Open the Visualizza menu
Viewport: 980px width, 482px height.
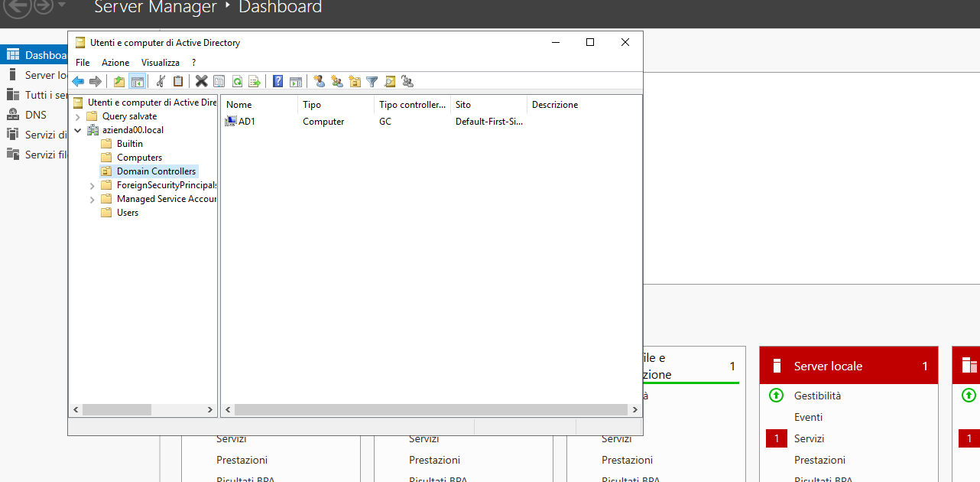pyautogui.click(x=161, y=63)
